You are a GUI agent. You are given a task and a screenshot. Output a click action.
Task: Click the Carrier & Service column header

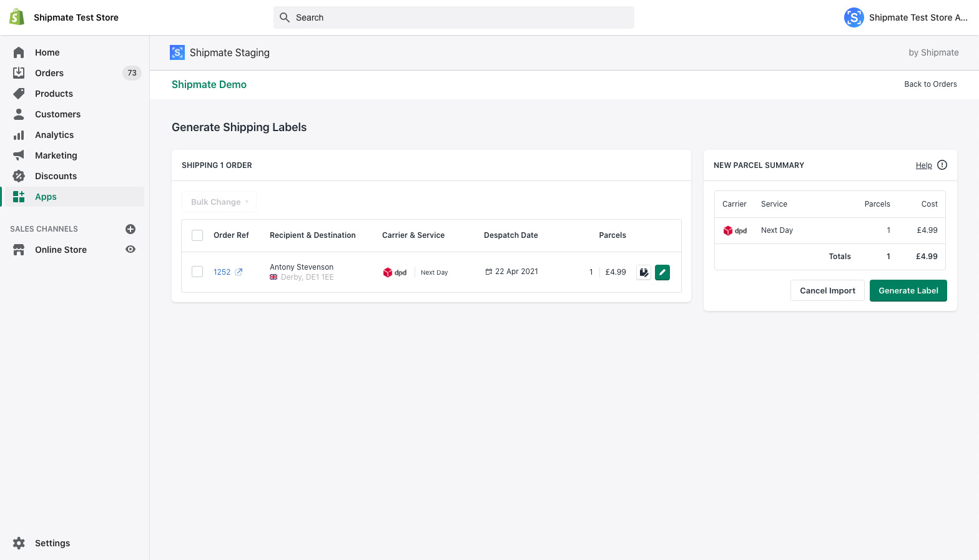click(413, 235)
